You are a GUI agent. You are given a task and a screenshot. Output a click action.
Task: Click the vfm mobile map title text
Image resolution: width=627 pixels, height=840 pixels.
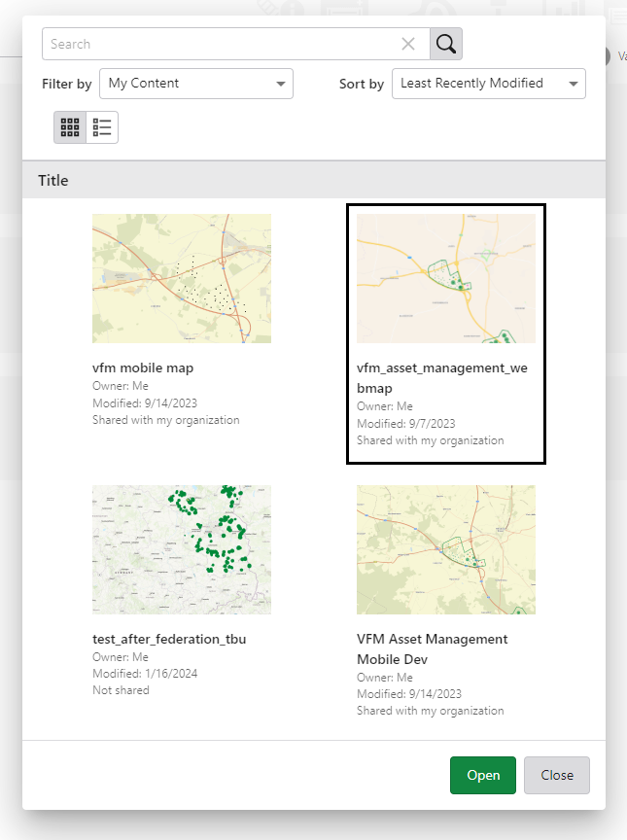click(x=143, y=368)
